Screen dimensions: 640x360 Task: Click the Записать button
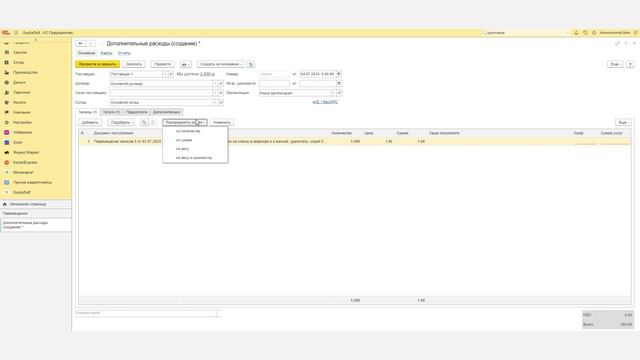pyautogui.click(x=134, y=64)
